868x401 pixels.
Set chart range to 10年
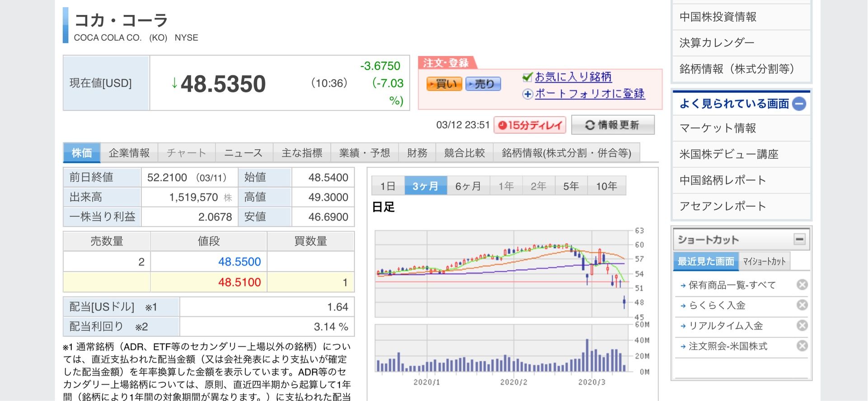[606, 186]
